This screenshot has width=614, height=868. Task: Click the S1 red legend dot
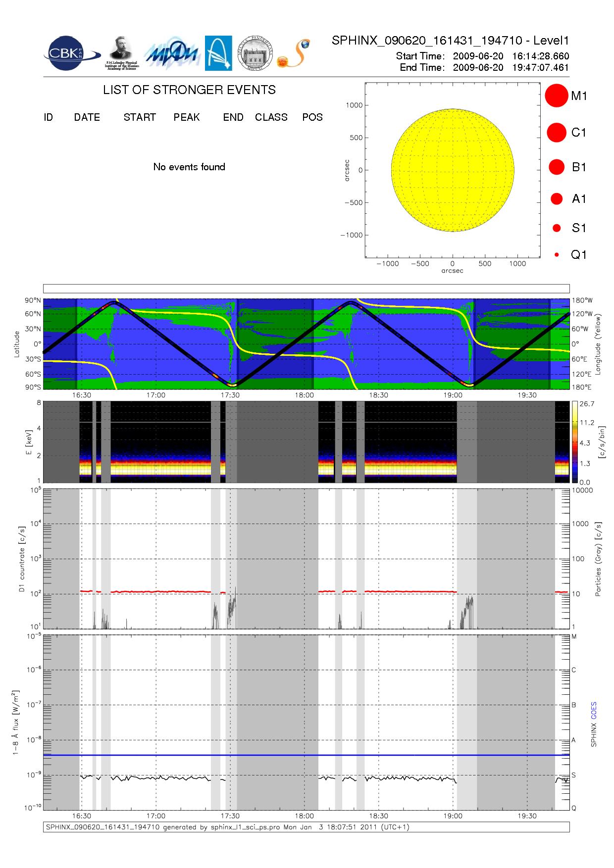(x=557, y=228)
